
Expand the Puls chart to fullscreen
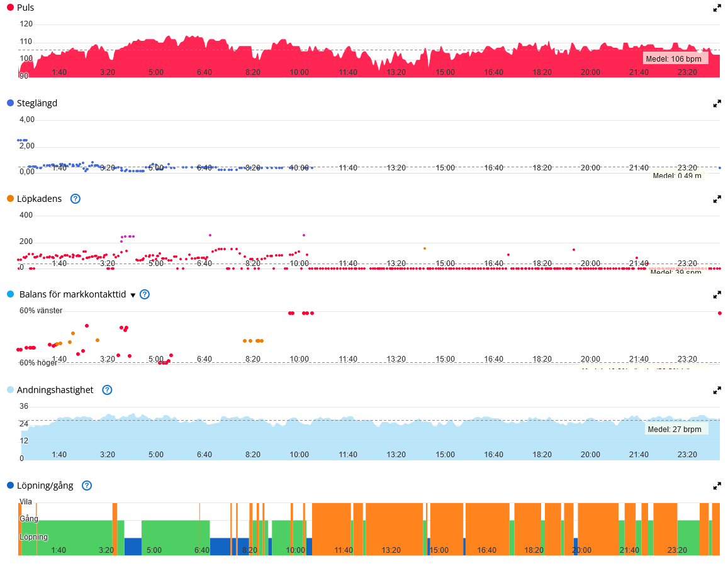pos(717,8)
